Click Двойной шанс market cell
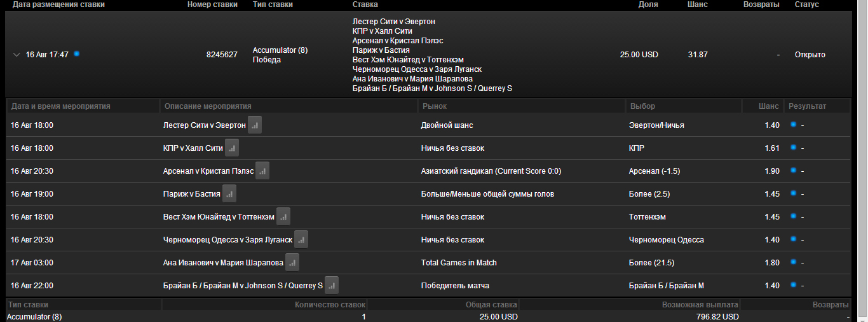 tap(447, 125)
